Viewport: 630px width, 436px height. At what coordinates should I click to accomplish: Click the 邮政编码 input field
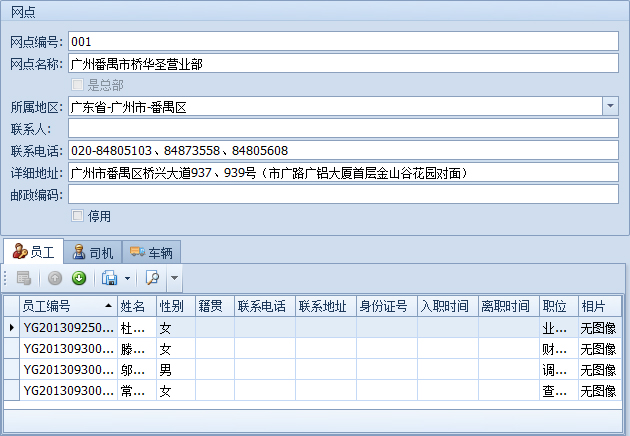click(343, 194)
